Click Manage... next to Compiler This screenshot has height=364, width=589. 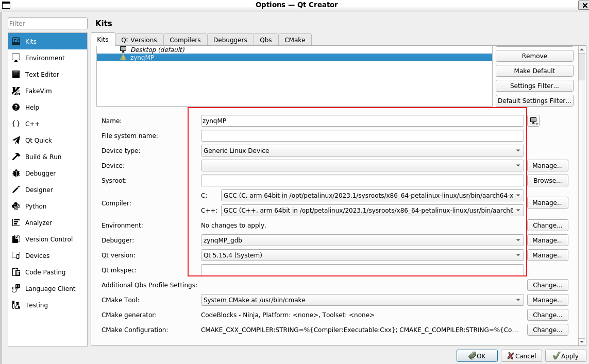[548, 203]
